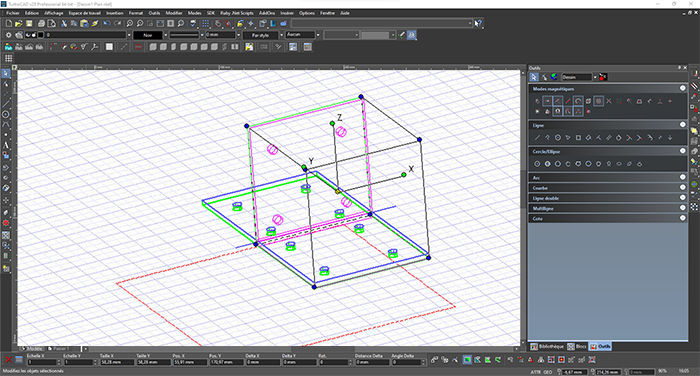Select the circle tool in left toolbar

tap(6, 114)
